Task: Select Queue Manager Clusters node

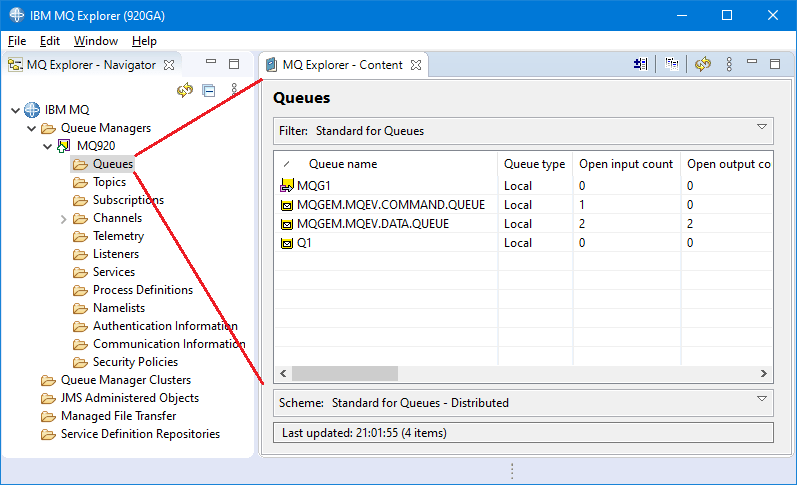Action: point(126,380)
